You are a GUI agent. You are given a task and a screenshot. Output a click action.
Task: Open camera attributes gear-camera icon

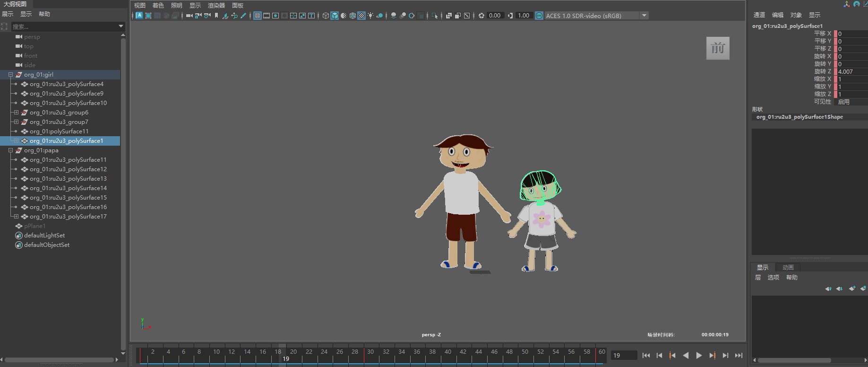(x=207, y=16)
